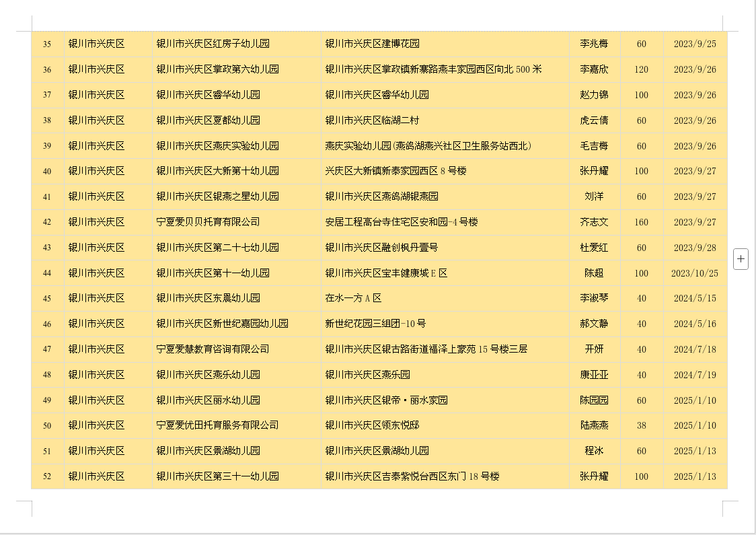756x535 pixels.
Task: Select 银川市兴庆区第二十七幼儿园
Action: 217,248
